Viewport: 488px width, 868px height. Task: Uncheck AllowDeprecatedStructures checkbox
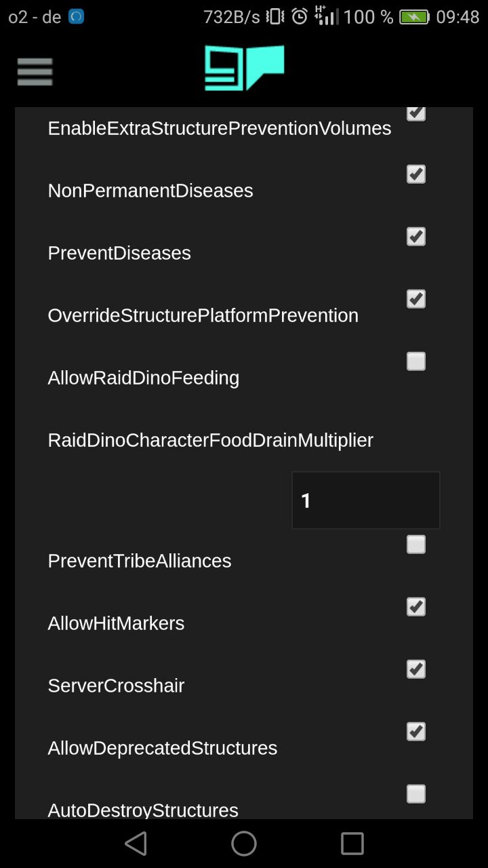pos(416,732)
